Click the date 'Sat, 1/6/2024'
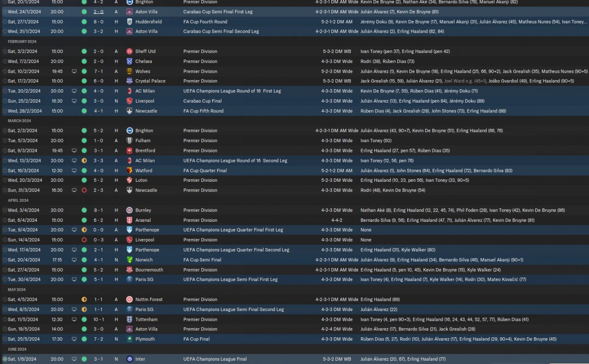 [23, 359]
